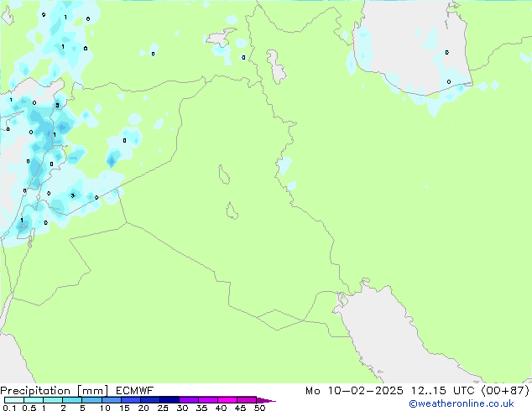Click the 25–30 mm dark blue swatch
Viewport: 532px width, 411px height.
point(170,400)
